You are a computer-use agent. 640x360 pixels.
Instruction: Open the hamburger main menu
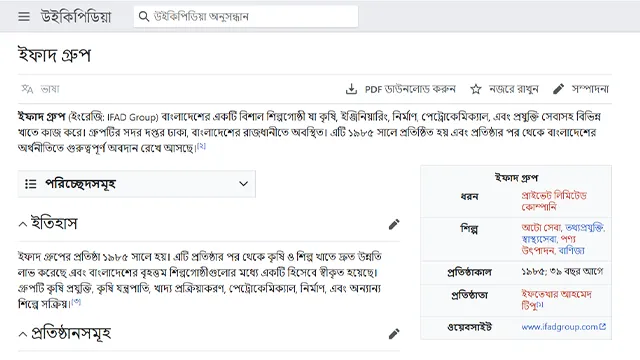coord(24,17)
